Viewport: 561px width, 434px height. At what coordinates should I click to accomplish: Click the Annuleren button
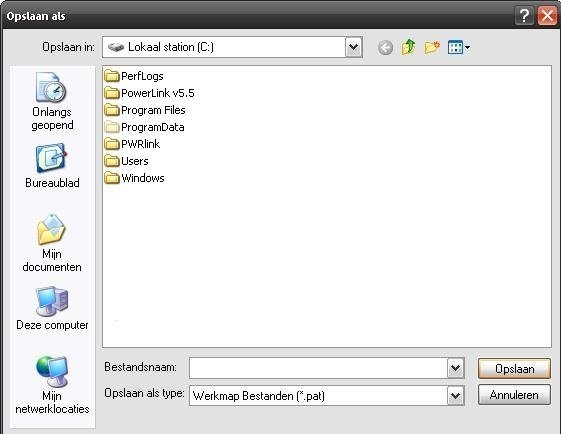click(514, 395)
